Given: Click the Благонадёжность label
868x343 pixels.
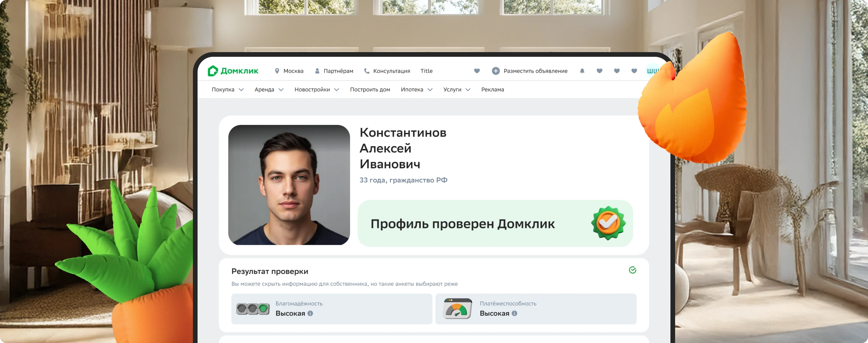Looking at the screenshot, I should (x=299, y=303).
